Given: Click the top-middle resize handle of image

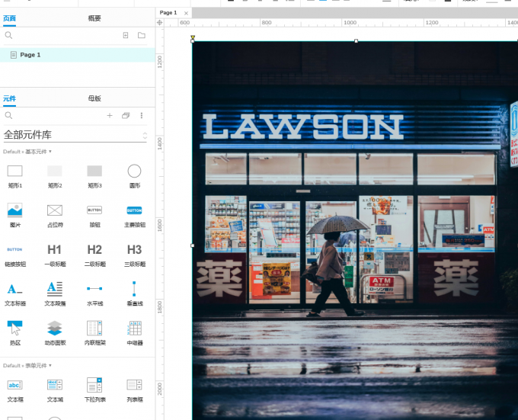Looking at the screenshot, I should 357,41.
